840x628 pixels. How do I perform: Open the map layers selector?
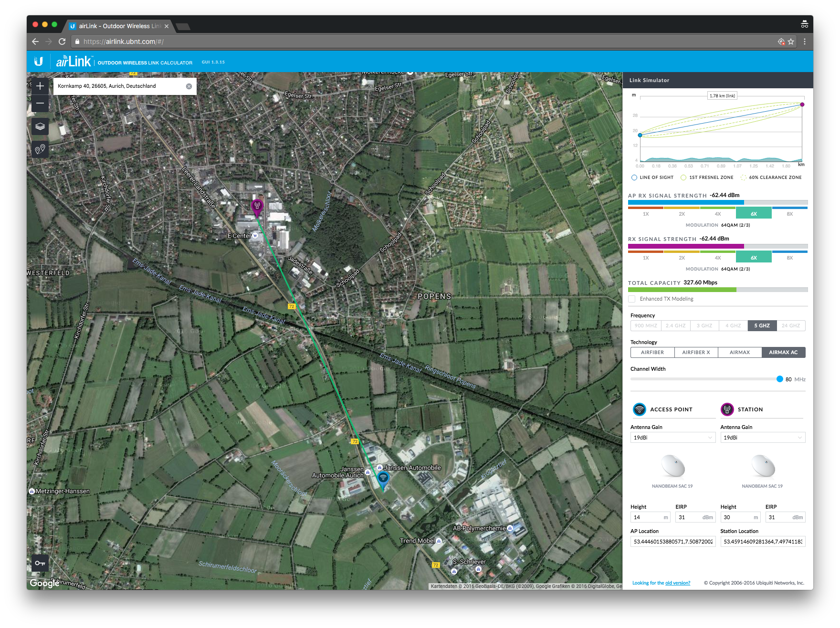point(40,126)
